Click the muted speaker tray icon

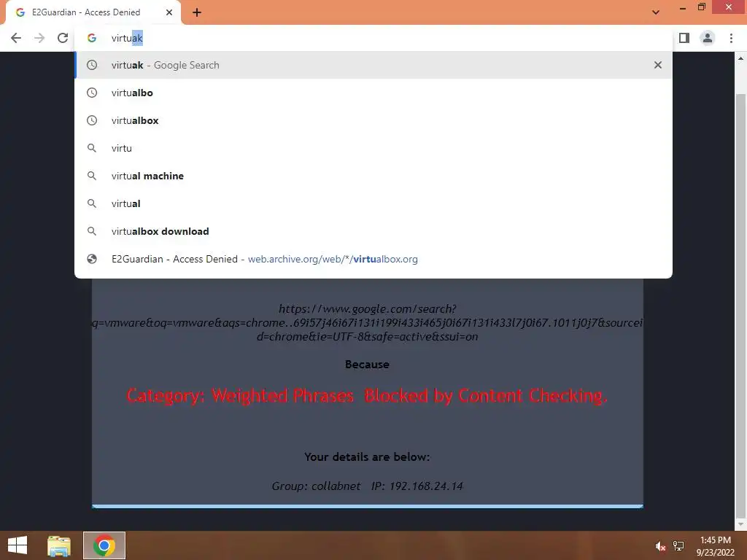[x=659, y=545]
